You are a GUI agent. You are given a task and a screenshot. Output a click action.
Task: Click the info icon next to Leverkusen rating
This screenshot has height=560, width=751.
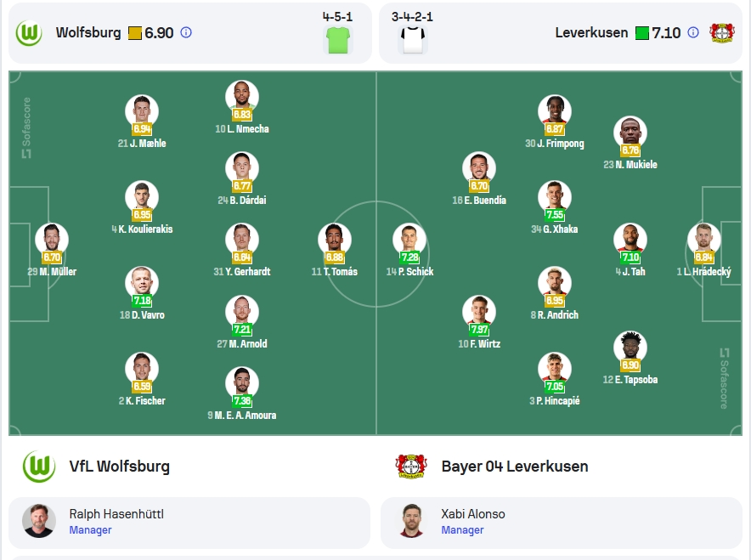(x=693, y=32)
